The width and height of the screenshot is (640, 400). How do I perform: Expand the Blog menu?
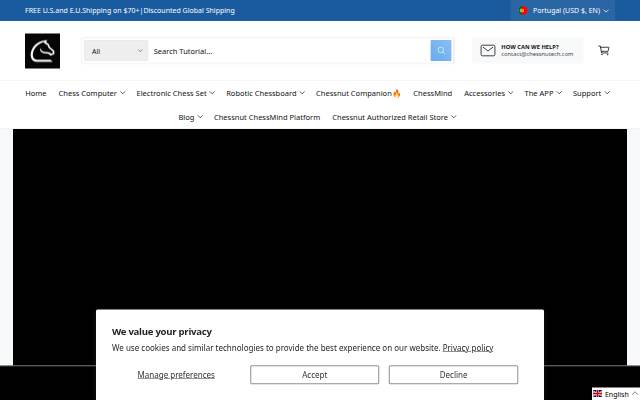point(190,118)
